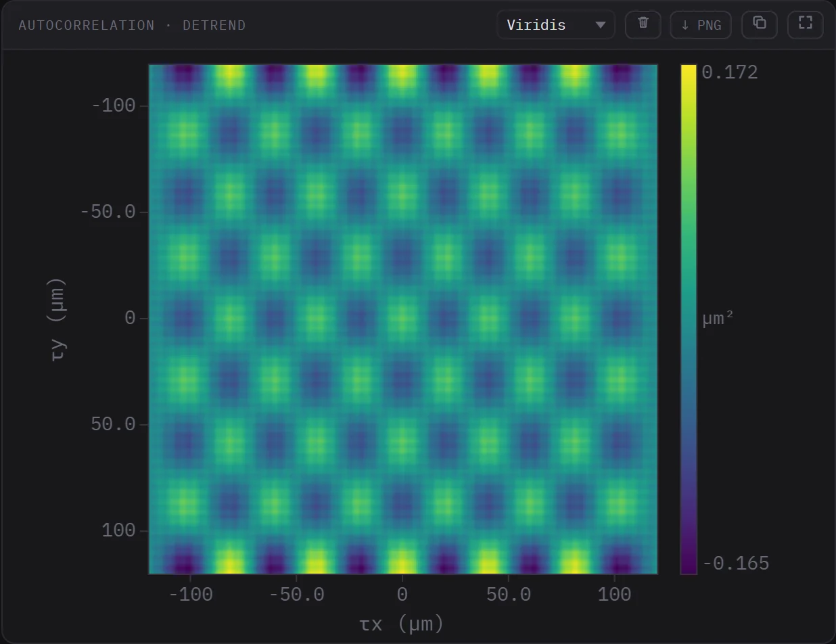Click the τy (µm) axis label
836x644 pixels.
[x=59, y=319]
